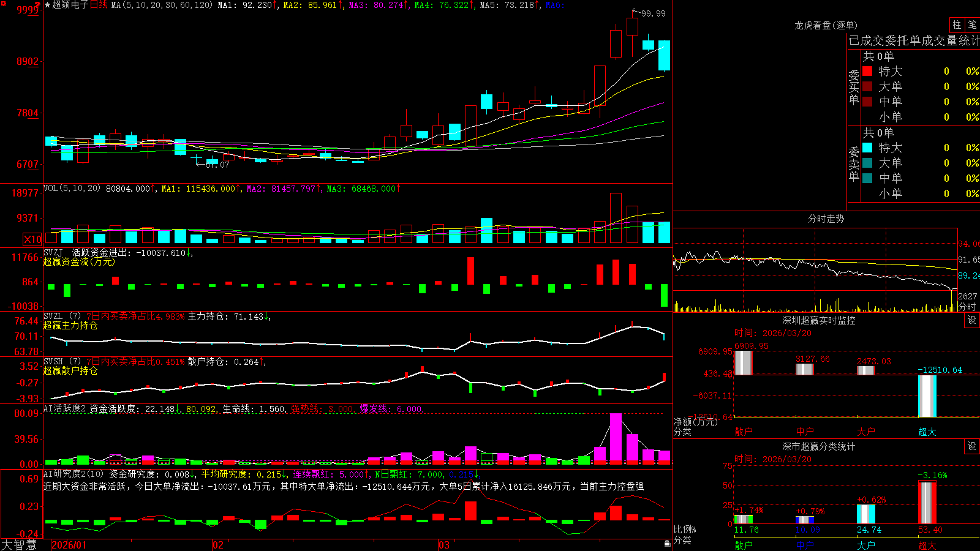Click the 中户 bar showing 3127.66

coord(805,369)
